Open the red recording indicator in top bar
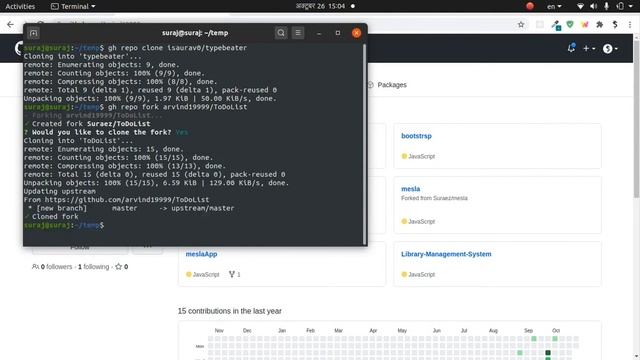This screenshot has width=640, height=360. click(x=530, y=6)
